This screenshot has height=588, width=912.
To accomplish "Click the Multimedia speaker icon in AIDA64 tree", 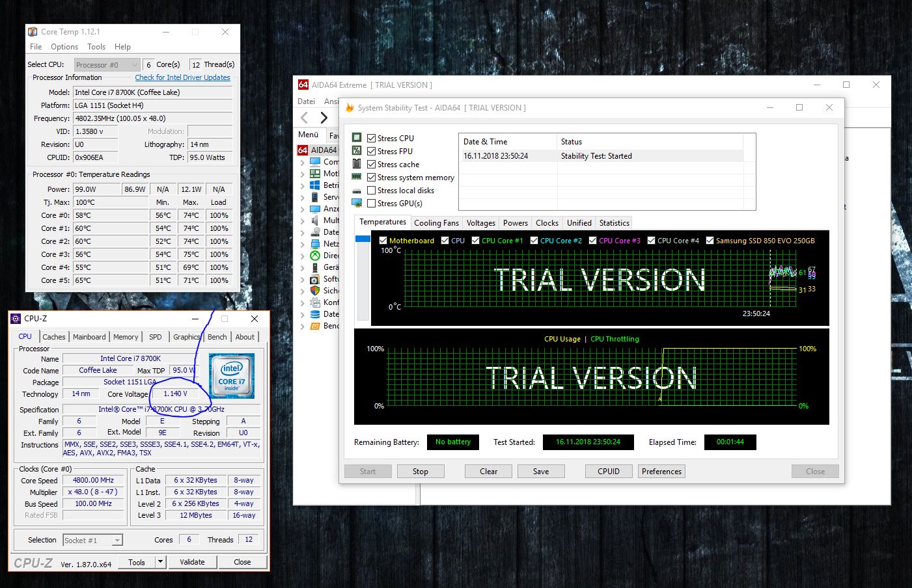I will pyautogui.click(x=315, y=220).
